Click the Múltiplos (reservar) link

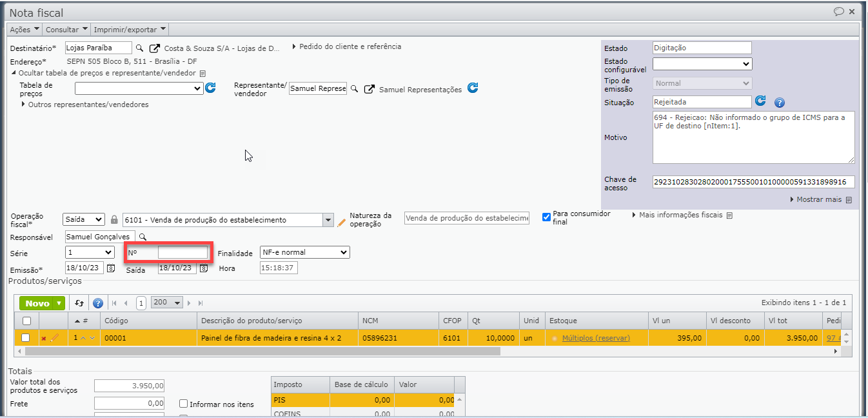pyautogui.click(x=596, y=338)
